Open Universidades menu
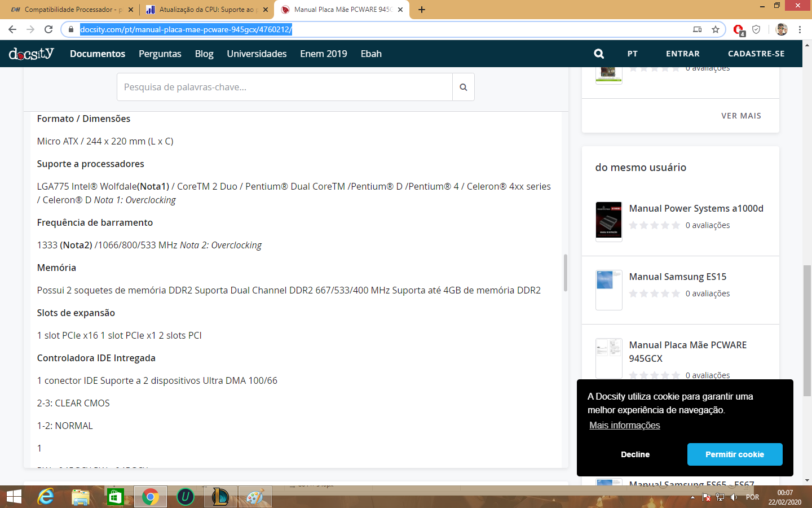This screenshot has width=812, height=508. [x=257, y=54]
